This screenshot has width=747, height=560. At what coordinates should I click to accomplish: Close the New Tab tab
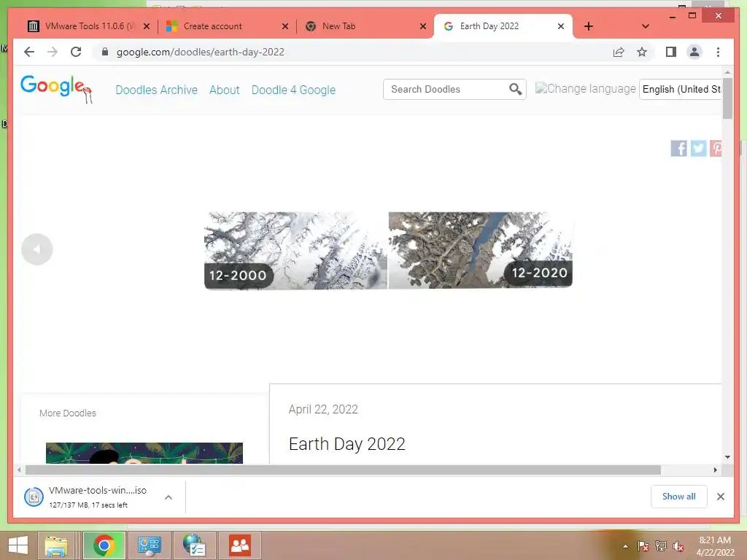(422, 26)
